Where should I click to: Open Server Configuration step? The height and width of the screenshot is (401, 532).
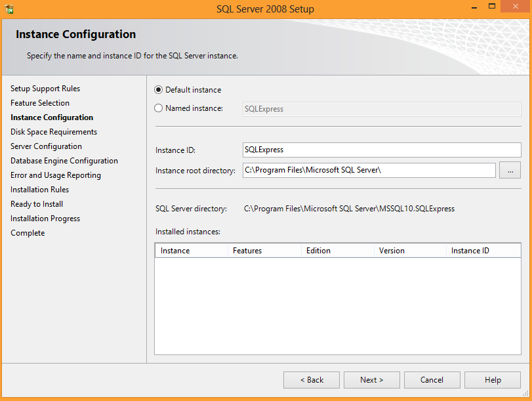pos(46,146)
